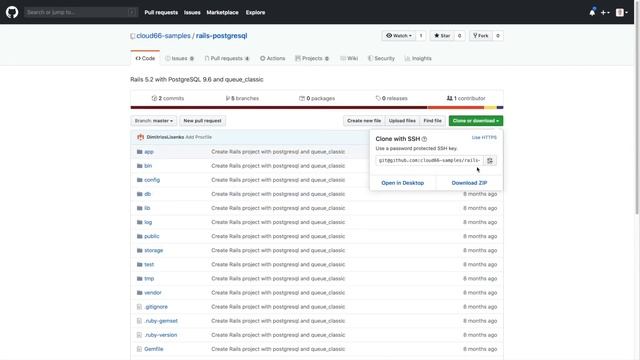Screen dimensions: 640x360
Task: Click the db folder icon
Action: coord(140,194)
